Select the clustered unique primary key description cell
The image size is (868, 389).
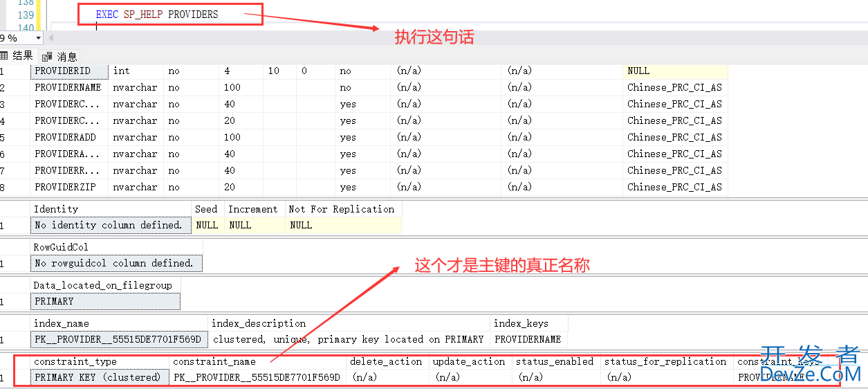point(349,339)
